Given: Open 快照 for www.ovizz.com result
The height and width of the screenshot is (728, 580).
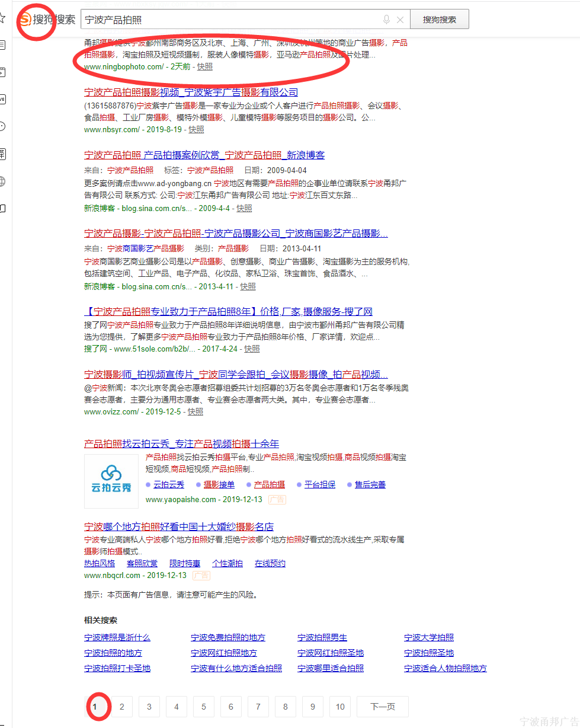Looking at the screenshot, I should [196, 412].
